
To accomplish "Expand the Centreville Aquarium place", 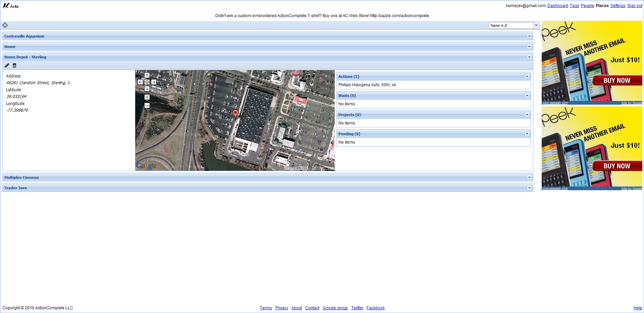I will pos(529,36).
